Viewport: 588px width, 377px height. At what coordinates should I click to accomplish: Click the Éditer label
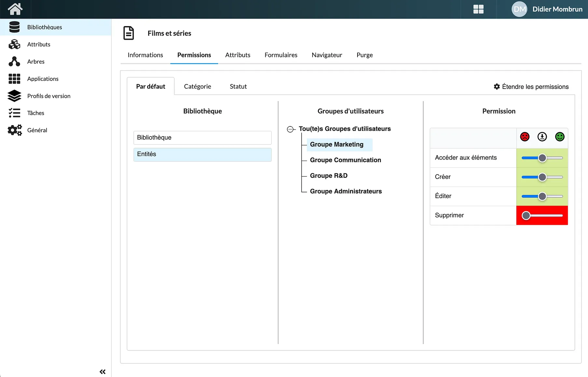[x=443, y=196]
